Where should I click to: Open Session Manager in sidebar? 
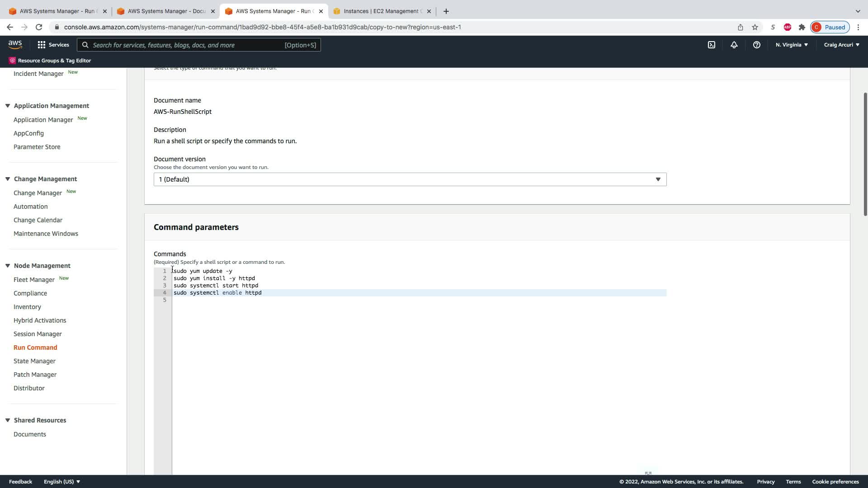point(38,334)
